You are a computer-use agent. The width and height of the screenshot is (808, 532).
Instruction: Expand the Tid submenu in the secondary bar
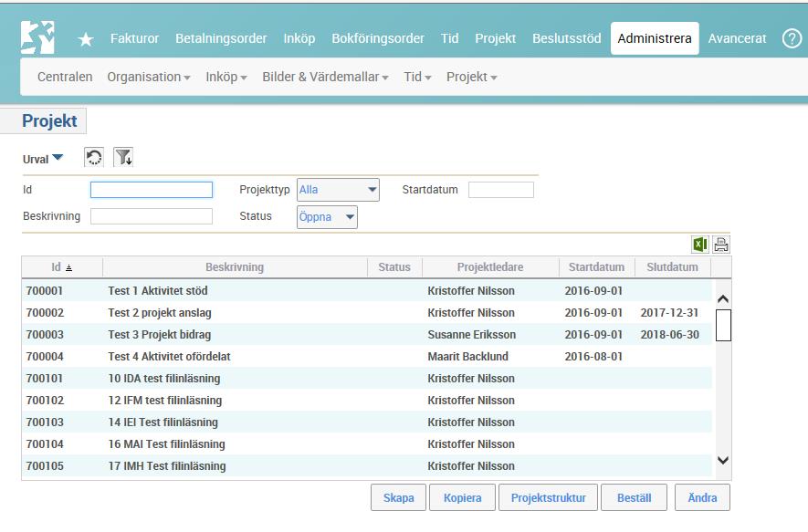(x=417, y=77)
